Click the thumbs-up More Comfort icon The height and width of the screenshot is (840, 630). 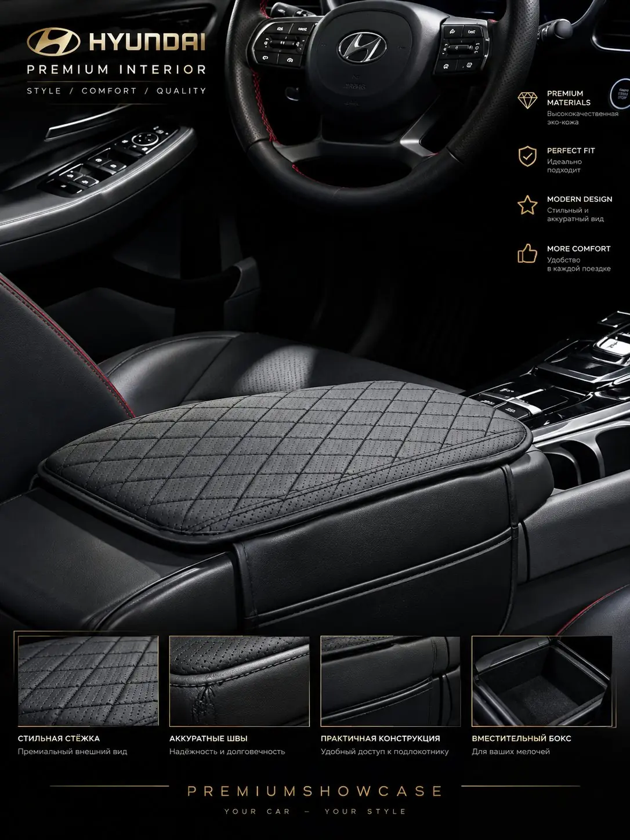[x=527, y=254]
